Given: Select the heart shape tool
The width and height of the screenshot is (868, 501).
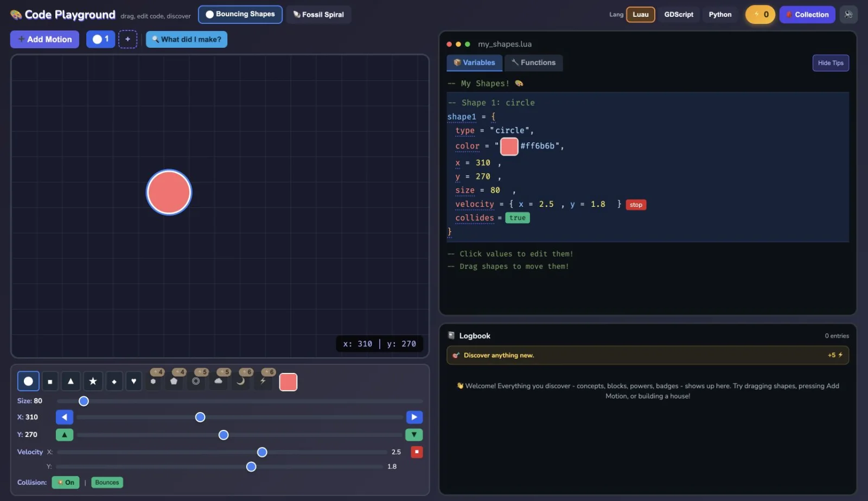Looking at the screenshot, I should pyautogui.click(x=133, y=382).
